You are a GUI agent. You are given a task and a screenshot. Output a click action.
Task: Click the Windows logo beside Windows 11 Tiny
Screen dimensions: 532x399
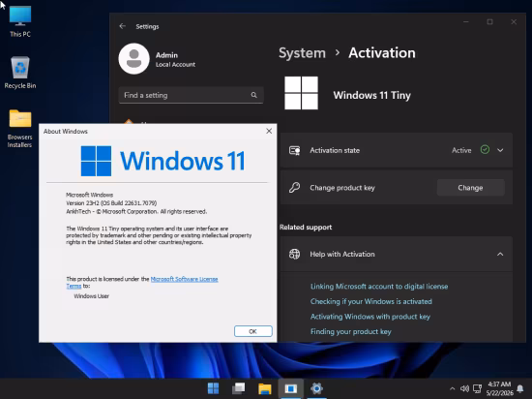point(301,93)
